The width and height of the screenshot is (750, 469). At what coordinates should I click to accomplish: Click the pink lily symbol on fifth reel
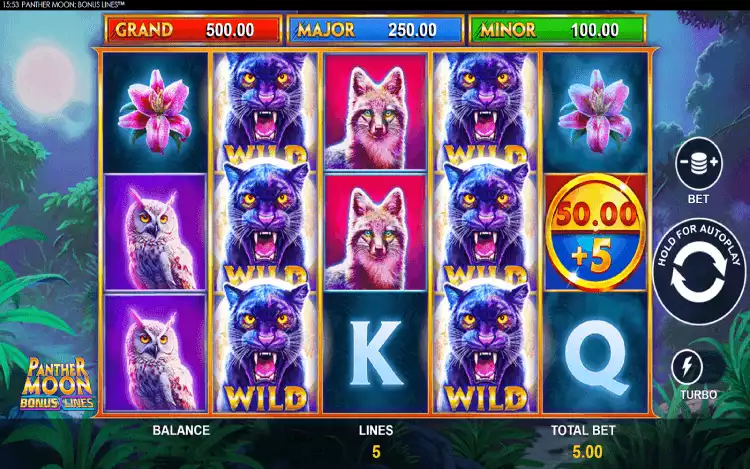click(596, 112)
